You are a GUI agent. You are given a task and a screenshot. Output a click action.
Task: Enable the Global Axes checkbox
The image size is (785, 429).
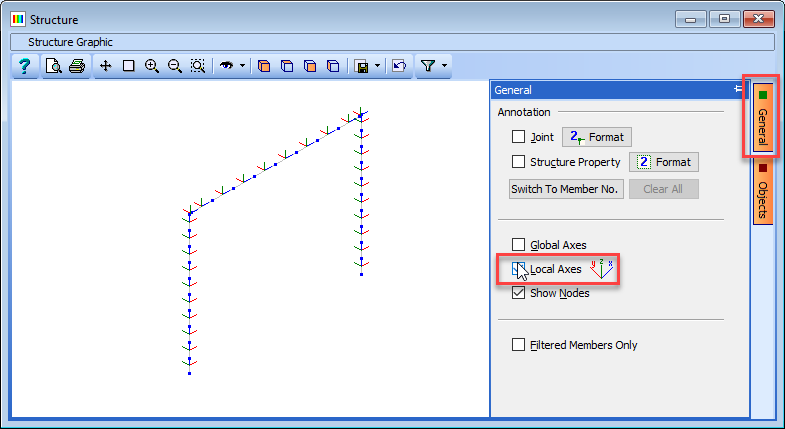[x=519, y=245]
